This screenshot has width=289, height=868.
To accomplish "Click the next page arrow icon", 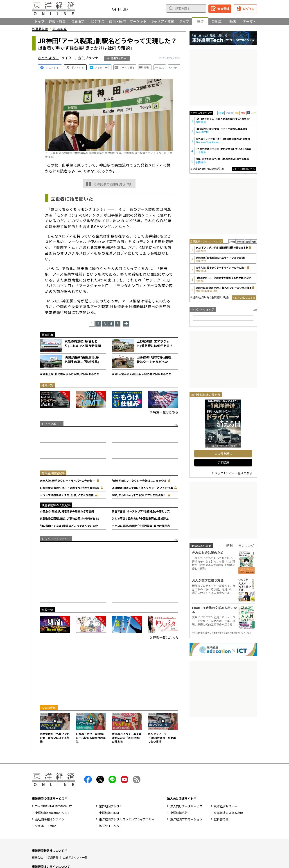I will coord(126,324).
